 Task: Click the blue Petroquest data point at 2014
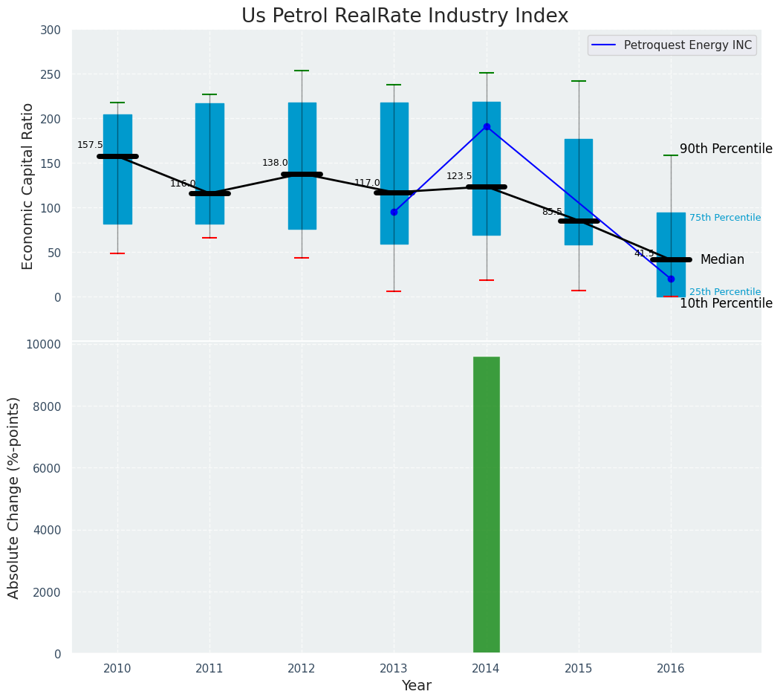point(487,126)
